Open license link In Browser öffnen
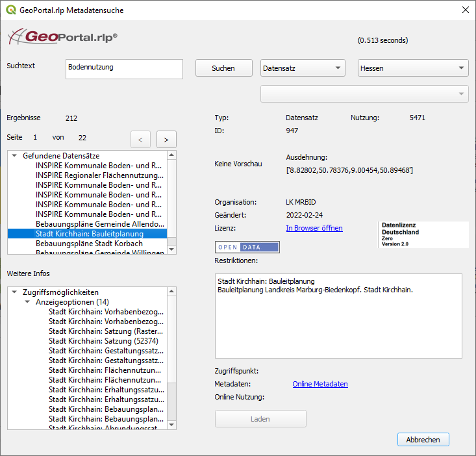 click(x=314, y=228)
